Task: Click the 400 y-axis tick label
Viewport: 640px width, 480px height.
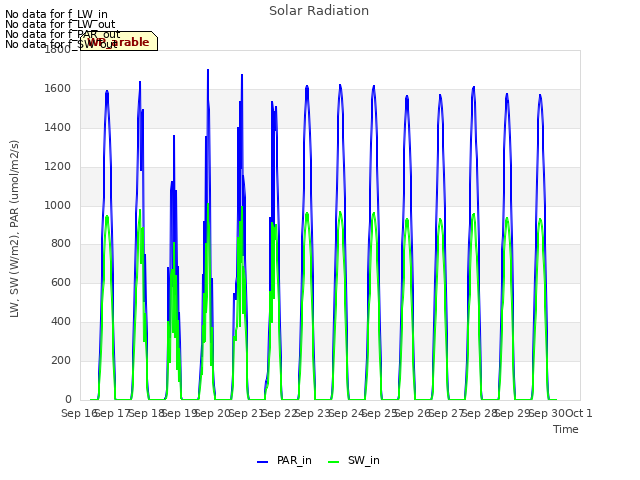Action: [61, 322]
